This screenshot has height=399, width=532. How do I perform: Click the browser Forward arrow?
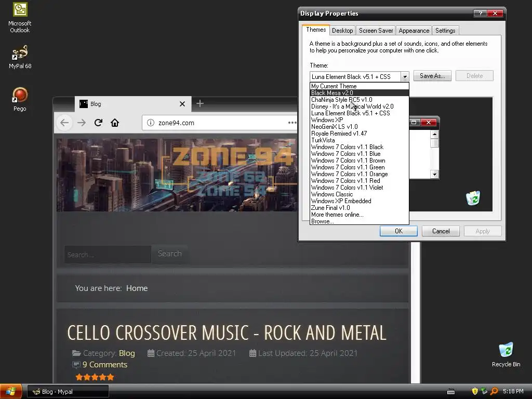point(82,123)
